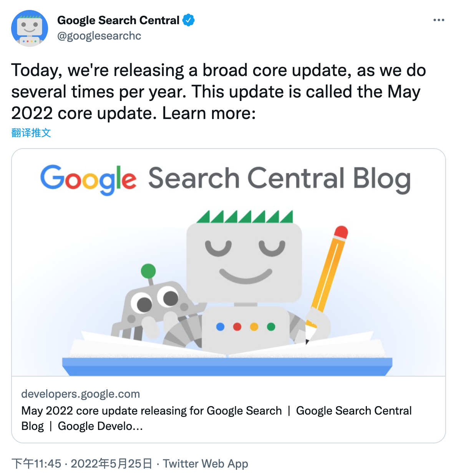Click the 2022年5月25日 date
This screenshot has height=476, width=451.
pos(111,463)
